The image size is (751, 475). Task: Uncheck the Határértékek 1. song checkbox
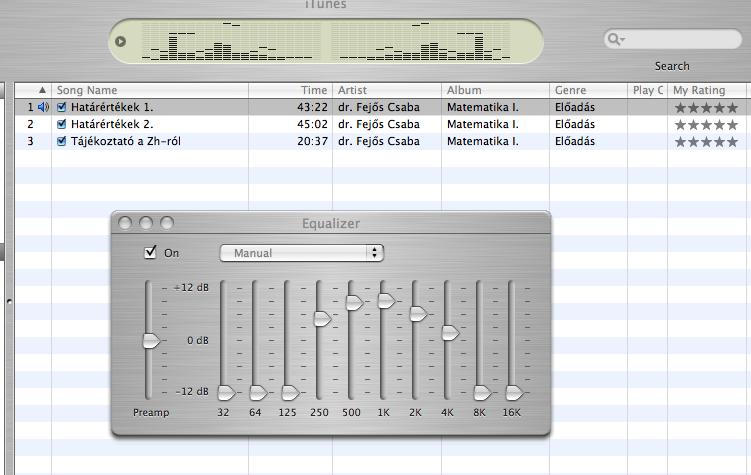[61, 107]
